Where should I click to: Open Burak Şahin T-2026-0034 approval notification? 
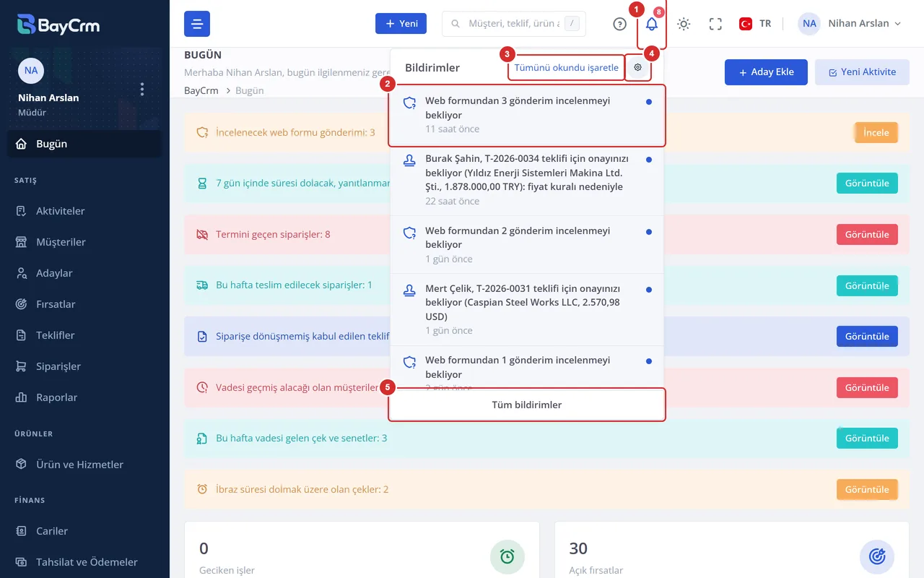coord(527,180)
